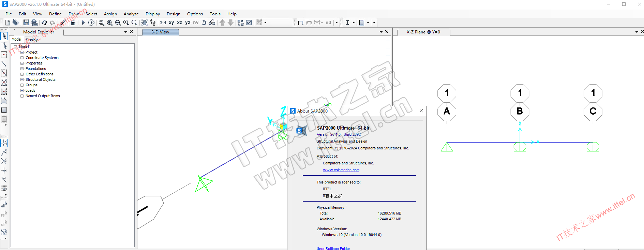
Task: Click the New Model icon
Action: click(7, 23)
